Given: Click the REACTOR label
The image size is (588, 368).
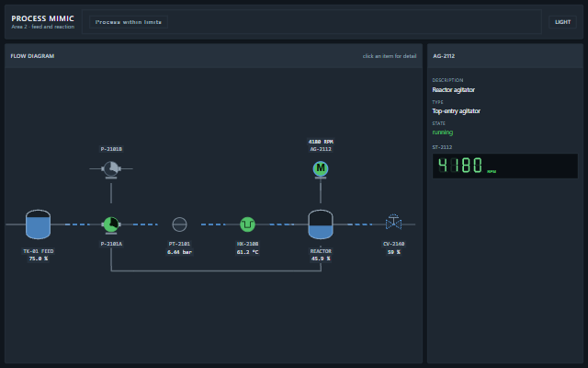Looking at the screenshot, I should click(x=321, y=251).
